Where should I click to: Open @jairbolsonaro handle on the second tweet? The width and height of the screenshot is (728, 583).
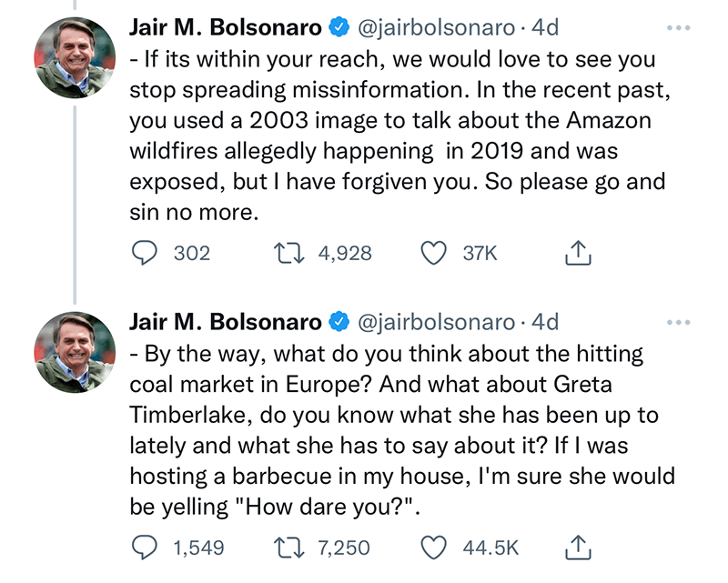[x=437, y=322]
